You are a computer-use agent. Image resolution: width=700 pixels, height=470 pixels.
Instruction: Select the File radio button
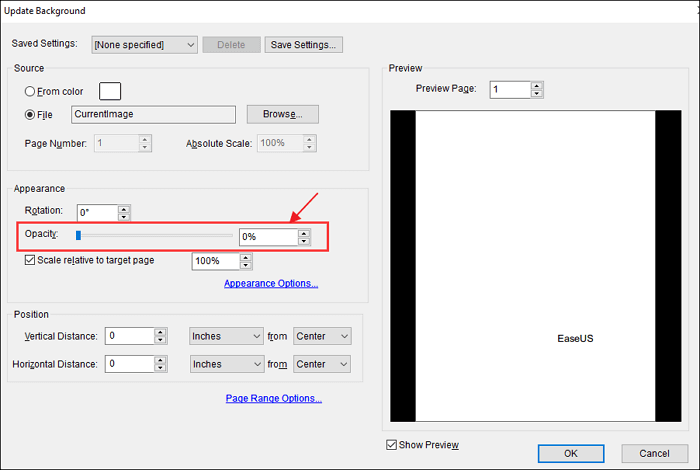[30, 115]
